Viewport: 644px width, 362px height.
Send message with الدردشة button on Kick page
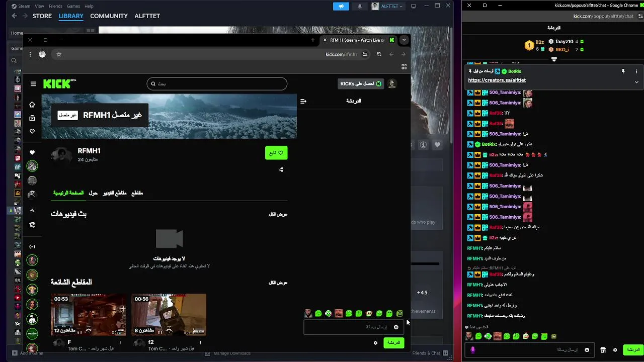(393, 343)
